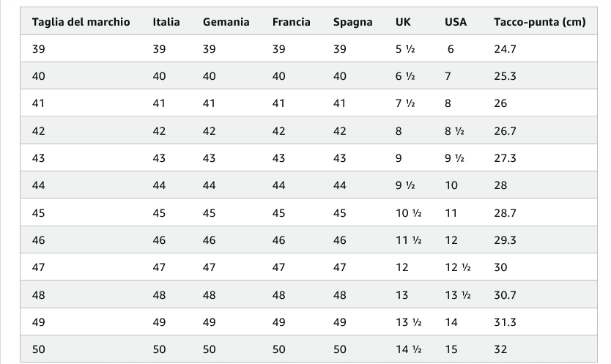
Task: Click the UK 14 ½ cell
Action: point(409,349)
